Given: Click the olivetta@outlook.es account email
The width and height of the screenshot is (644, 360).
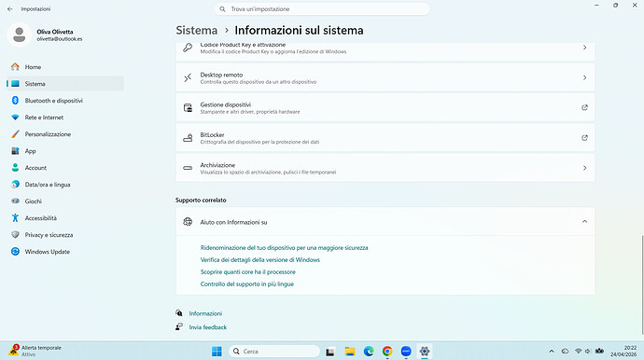Looking at the screenshot, I should coord(60,39).
